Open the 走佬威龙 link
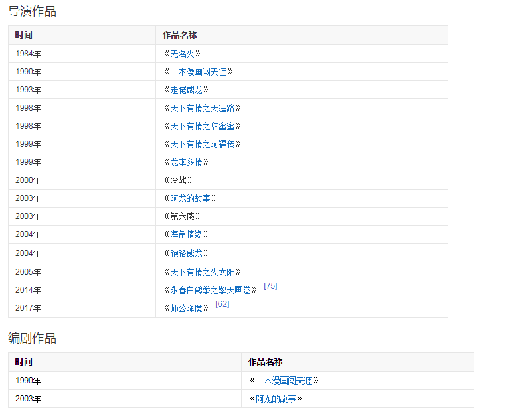Screen dimensions: 532x414 pos(186,90)
